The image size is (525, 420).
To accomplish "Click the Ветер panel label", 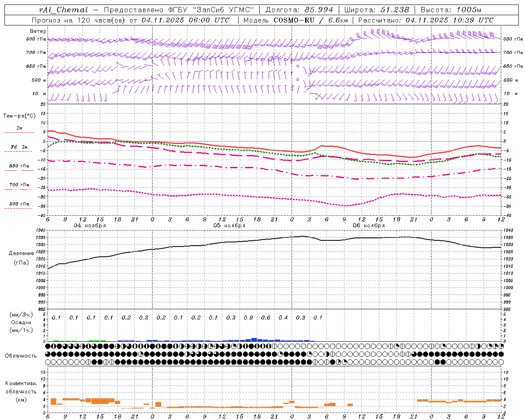I will [x=38, y=31].
